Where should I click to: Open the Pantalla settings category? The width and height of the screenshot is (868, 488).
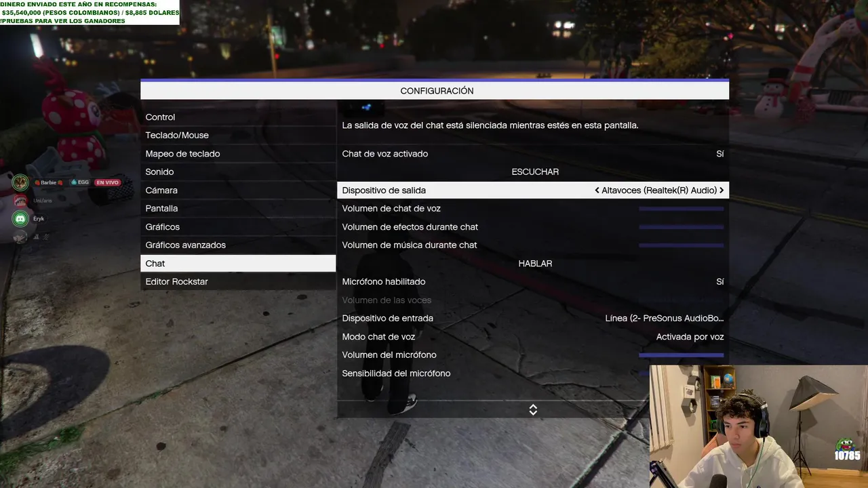click(238, 209)
